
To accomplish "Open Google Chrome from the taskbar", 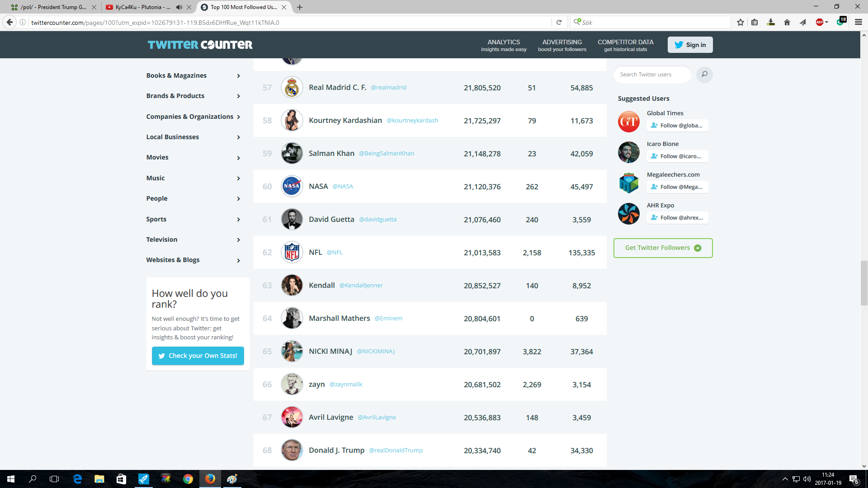I will pos(188,479).
